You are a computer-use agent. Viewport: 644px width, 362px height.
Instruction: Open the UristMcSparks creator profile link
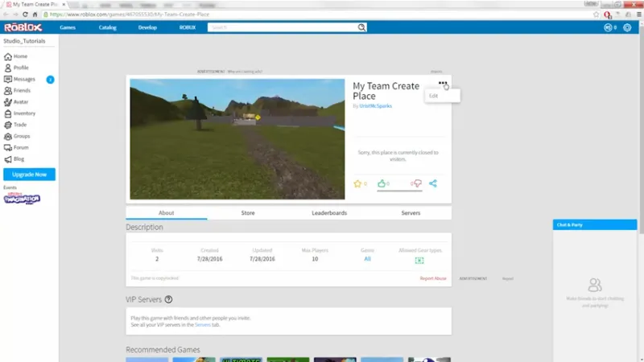tap(375, 106)
